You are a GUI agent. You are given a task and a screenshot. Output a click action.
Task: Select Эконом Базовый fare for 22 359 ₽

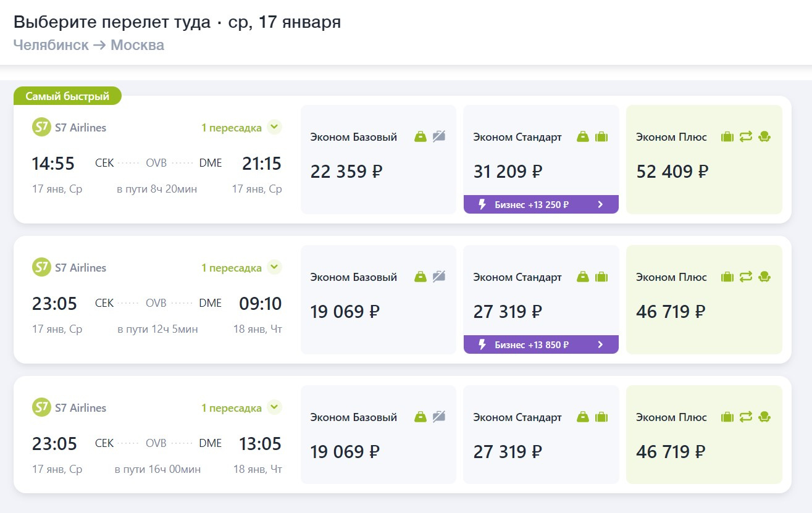coord(378,160)
